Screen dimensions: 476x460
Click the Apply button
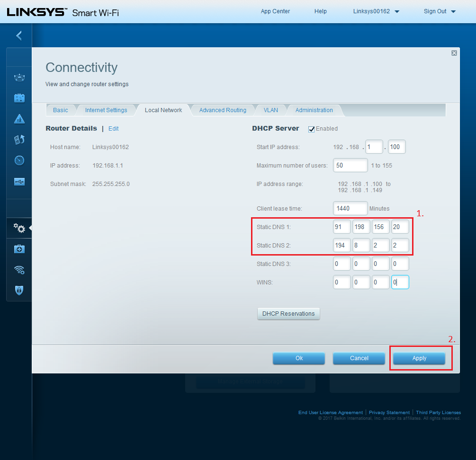(x=419, y=358)
